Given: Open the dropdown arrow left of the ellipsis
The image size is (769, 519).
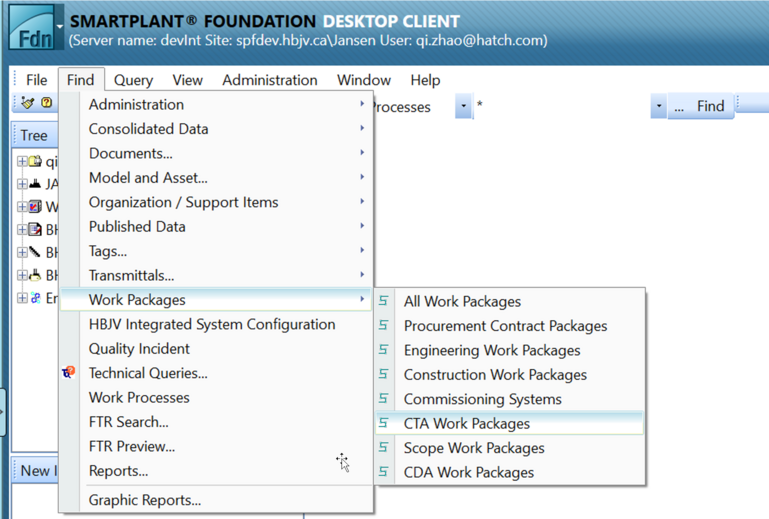Looking at the screenshot, I should coord(659,106).
